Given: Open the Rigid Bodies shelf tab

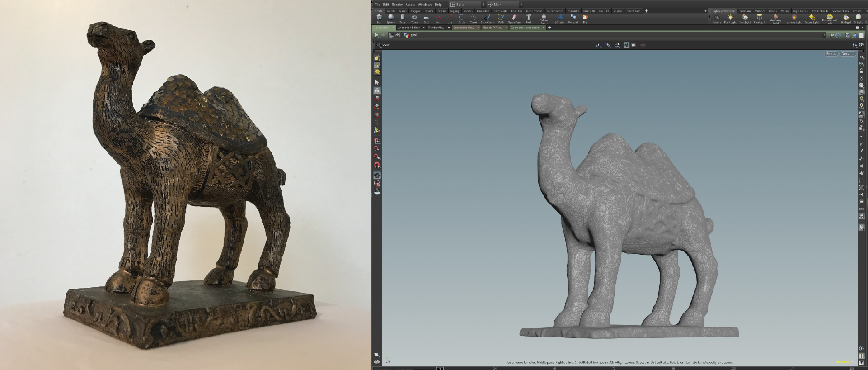Looking at the screenshot, I should (800, 11).
